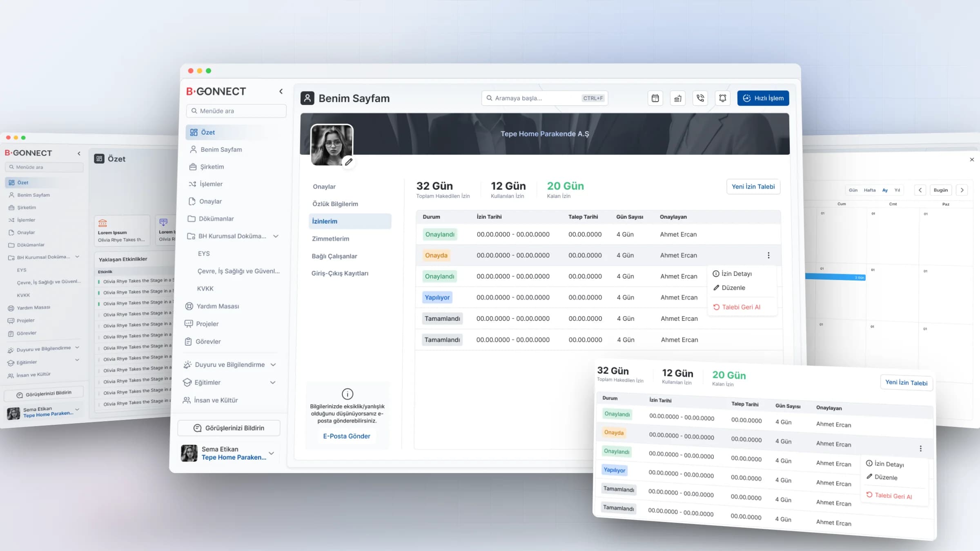Viewport: 980px width, 551px height.
Task: Close the calendar window panel with the X
Action: tap(972, 160)
